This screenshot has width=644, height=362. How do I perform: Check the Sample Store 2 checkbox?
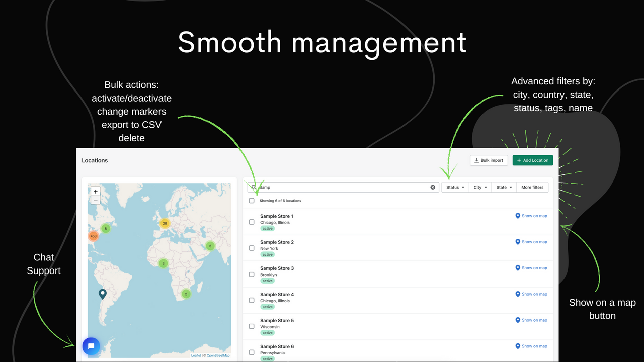pyautogui.click(x=251, y=248)
